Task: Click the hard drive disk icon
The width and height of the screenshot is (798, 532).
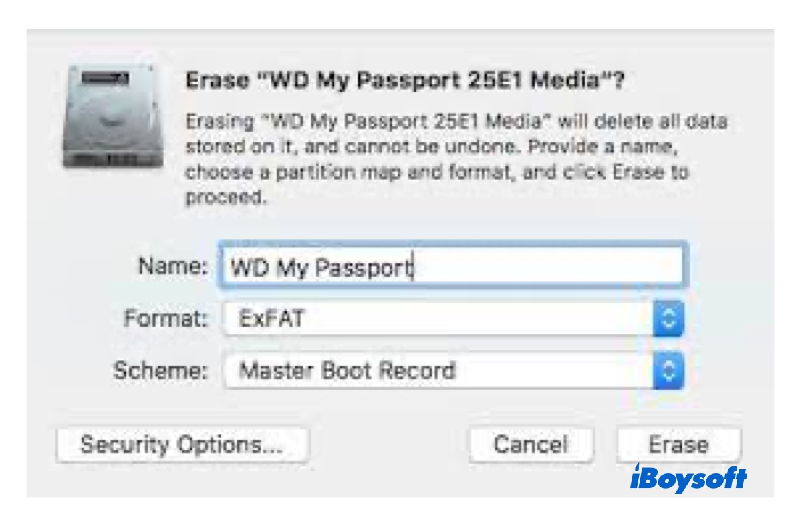Action: (112, 116)
